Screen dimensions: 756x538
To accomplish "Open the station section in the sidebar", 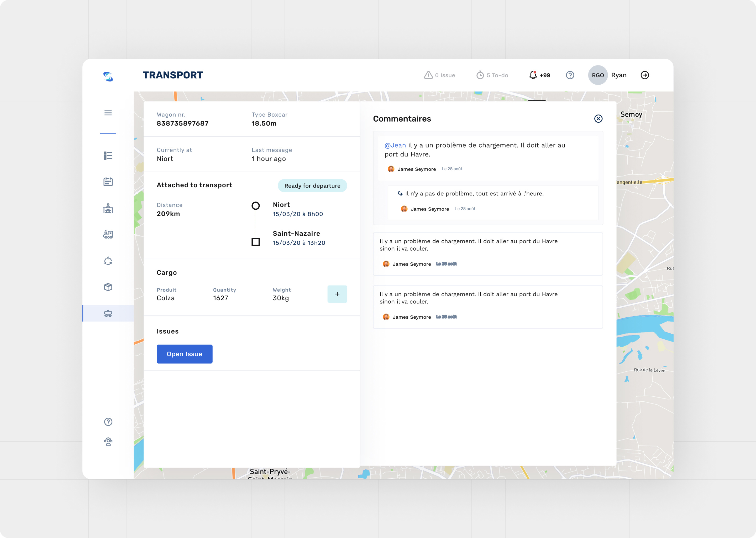I will [x=108, y=208].
